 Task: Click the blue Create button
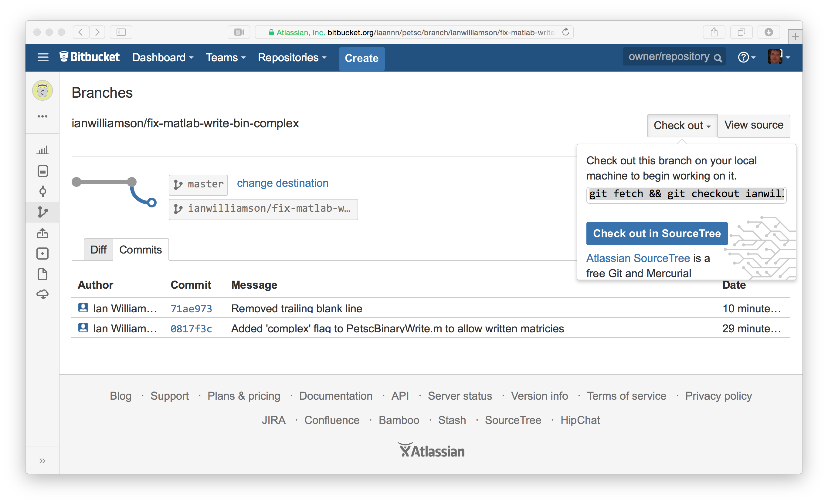pyautogui.click(x=361, y=59)
